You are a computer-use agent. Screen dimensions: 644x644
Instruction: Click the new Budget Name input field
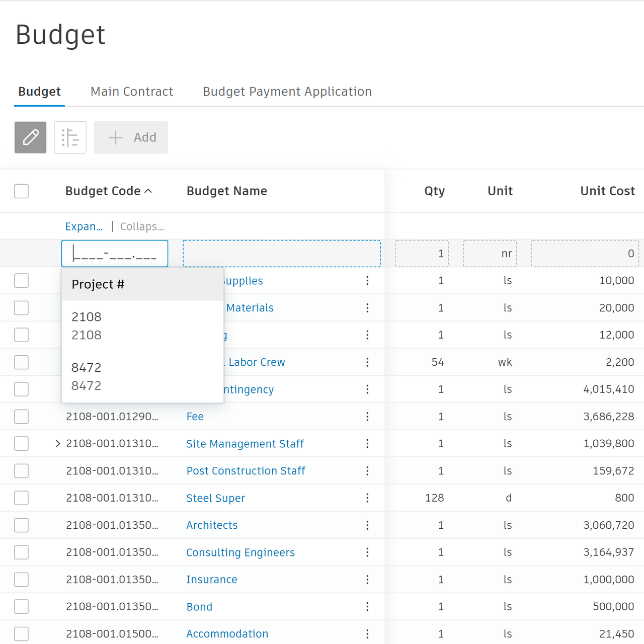(x=282, y=254)
